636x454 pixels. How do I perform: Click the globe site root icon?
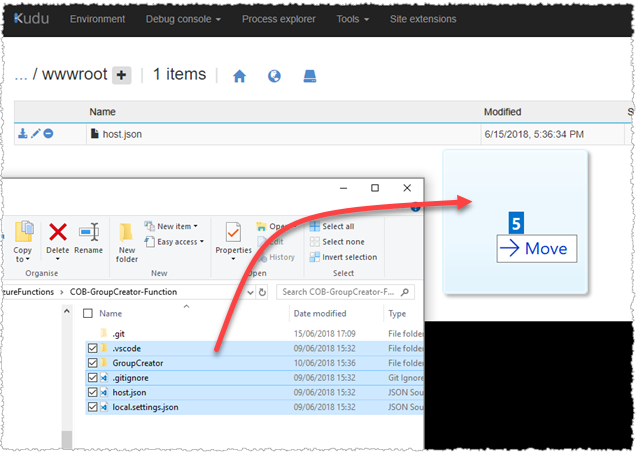pyautogui.click(x=274, y=76)
